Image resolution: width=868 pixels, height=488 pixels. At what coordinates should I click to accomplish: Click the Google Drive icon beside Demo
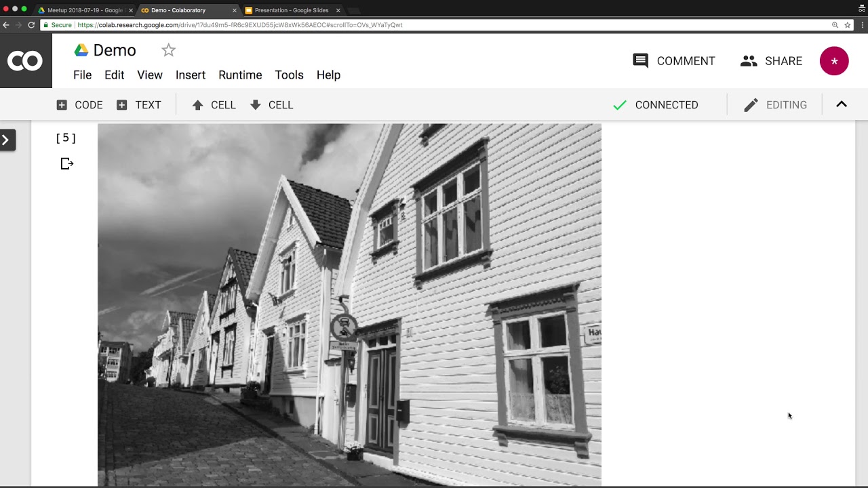click(x=81, y=50)
